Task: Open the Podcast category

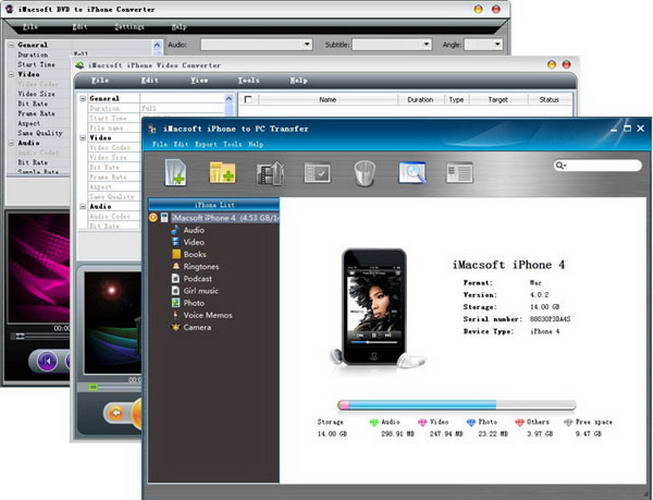Action: (x=197, y=279)
